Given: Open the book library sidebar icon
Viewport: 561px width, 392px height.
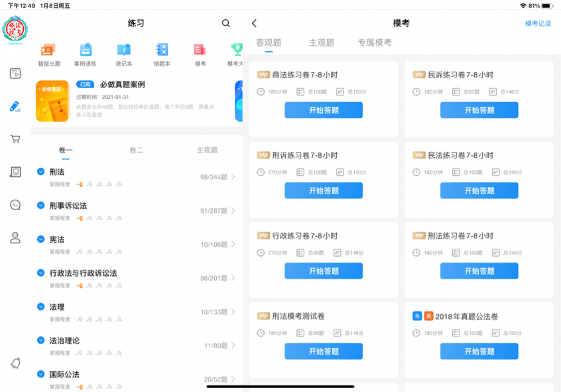Looking at the screenshot, I should pyautogui.click(x=15, y=172).
